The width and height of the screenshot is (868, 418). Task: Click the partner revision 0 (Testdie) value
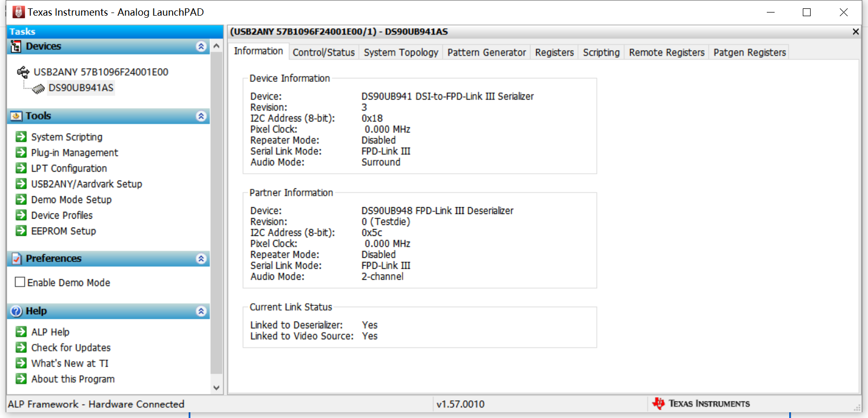click(x=386, y=222)
